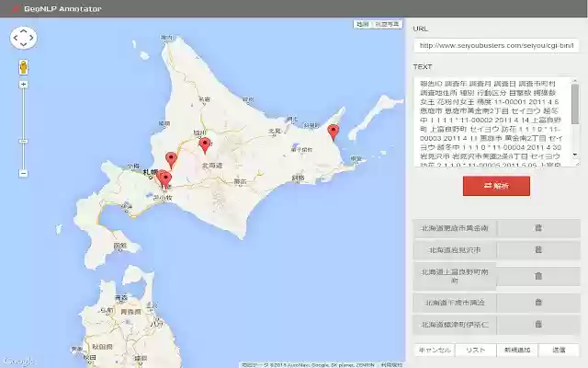
Task: Delete the 北海道標津町 entry with trash icon
Action: click(538, 325)
